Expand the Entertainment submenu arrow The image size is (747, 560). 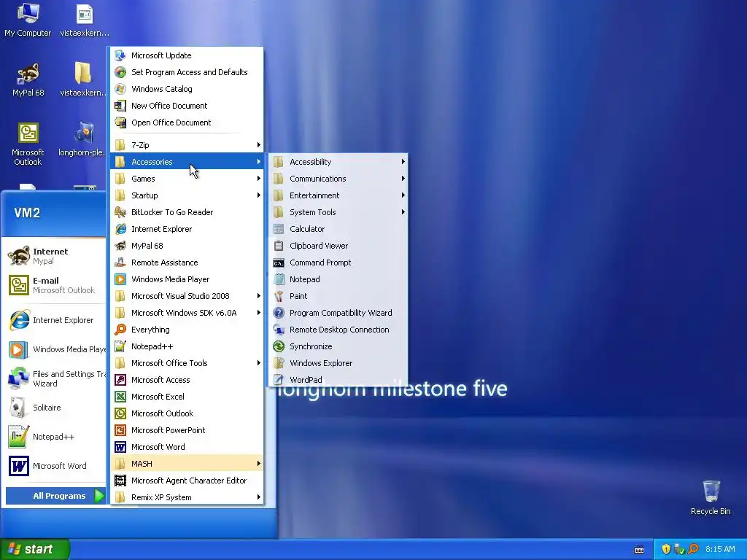[403, 195]
